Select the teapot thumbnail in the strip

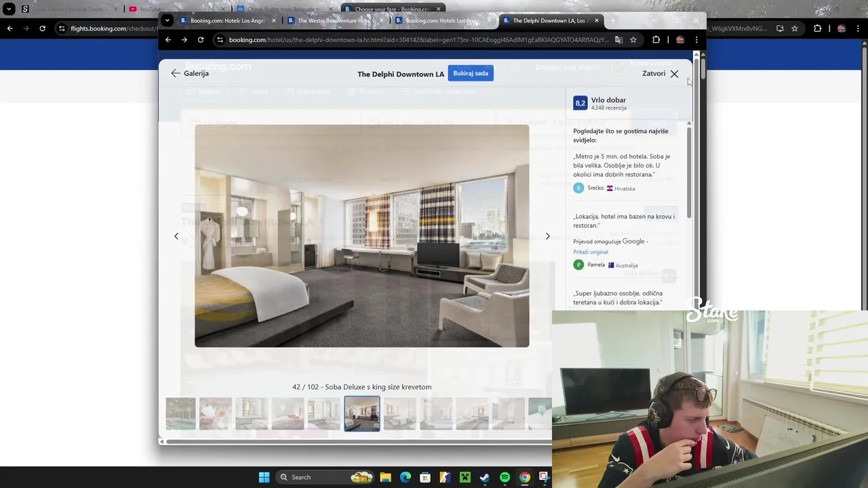[216, 413]
